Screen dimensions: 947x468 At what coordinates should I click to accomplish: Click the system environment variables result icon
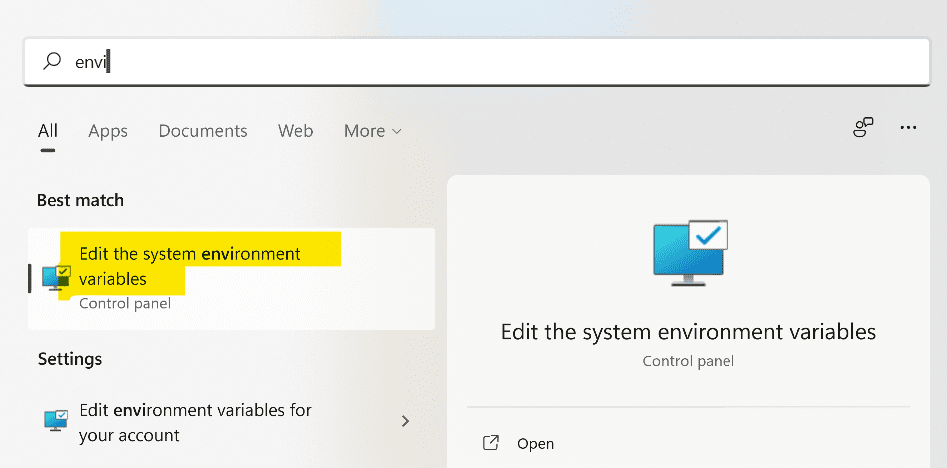[56, 278]
